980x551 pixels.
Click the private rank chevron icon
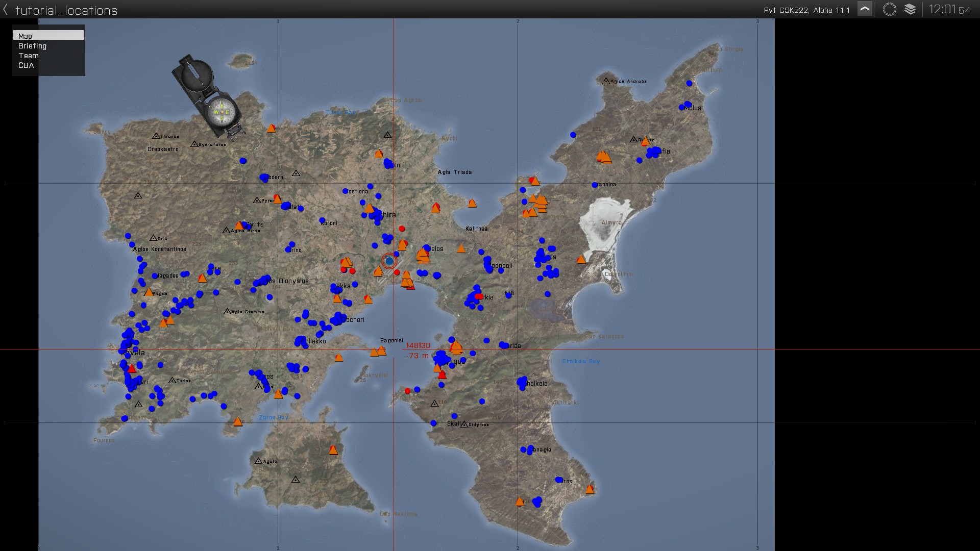[x=865, y=9]
